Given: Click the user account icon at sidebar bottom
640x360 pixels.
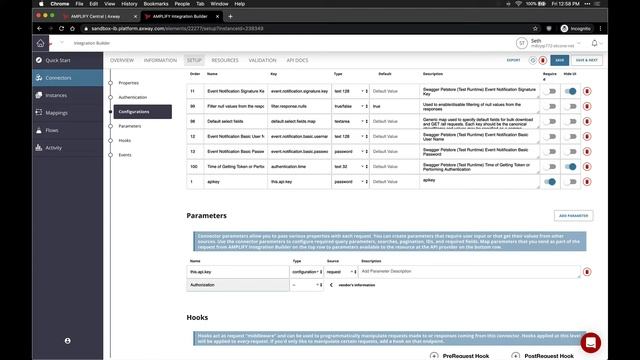Looking at the screenshot, I should click(x=67, y=341).
